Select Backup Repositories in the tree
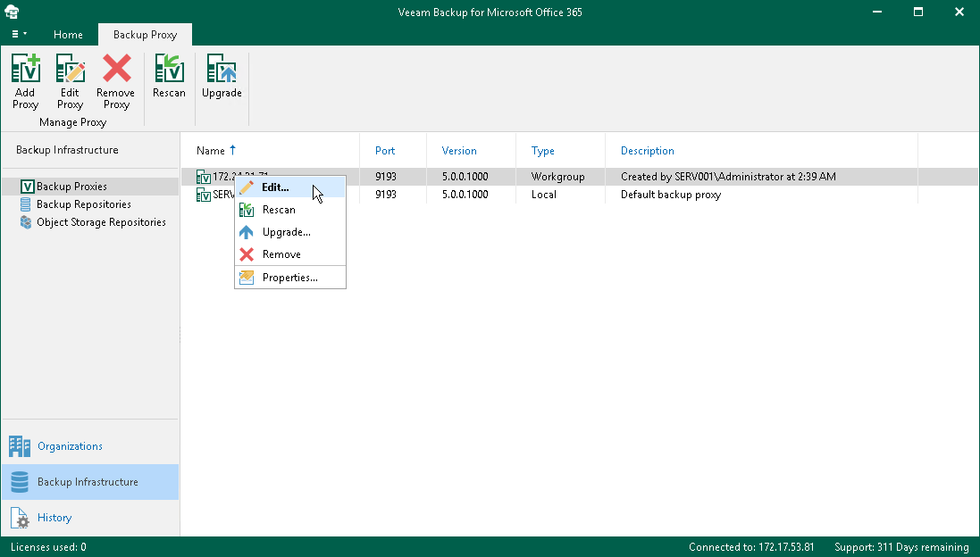This screenshot has height=557, width=980. pos(84,204)
